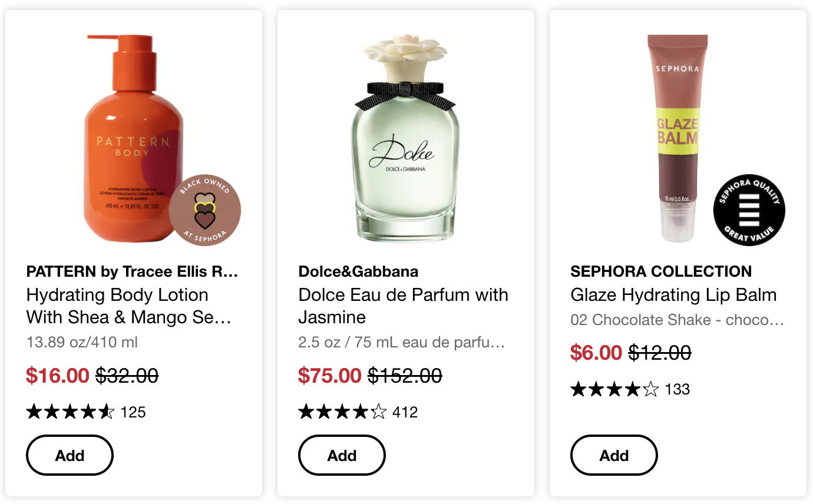Open the 412 reviews count
The width and height of the screenshot is (813, 504).
[405, 412]
